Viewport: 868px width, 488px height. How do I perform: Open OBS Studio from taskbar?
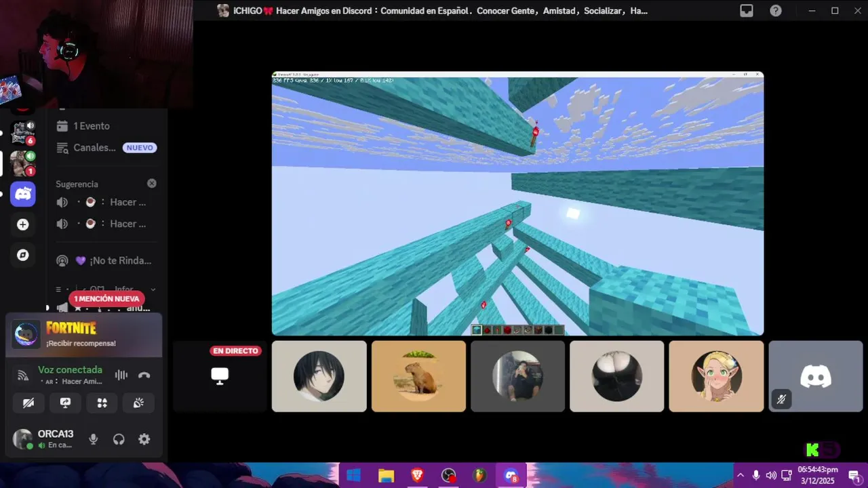[449, 476]
